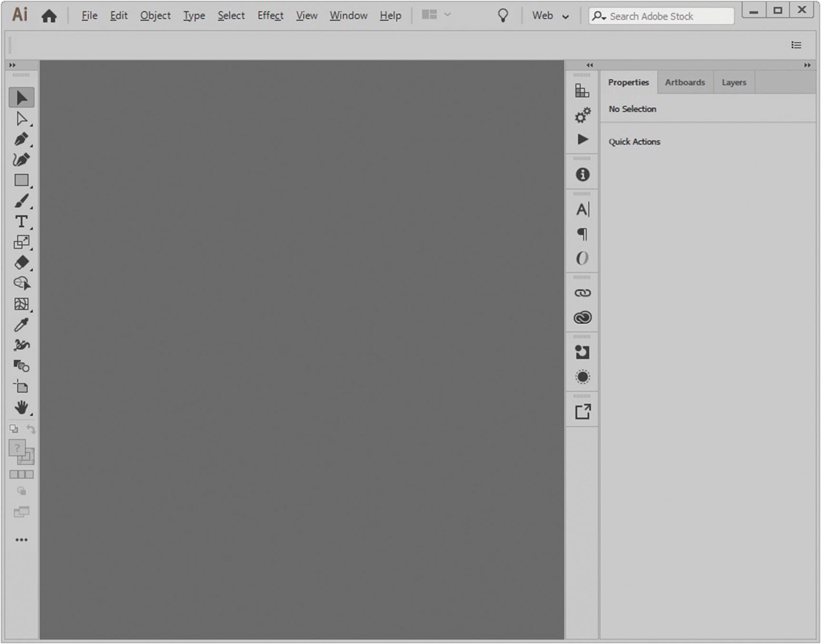Click the Fill color box
Image resolution: width=821 pixels, height=644 pixels.
[17, 448]
